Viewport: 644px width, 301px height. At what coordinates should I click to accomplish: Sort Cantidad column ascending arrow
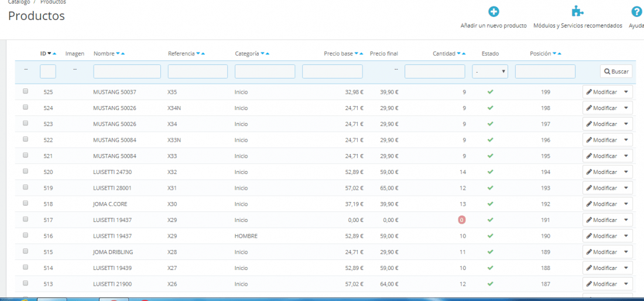click(464, 53)
